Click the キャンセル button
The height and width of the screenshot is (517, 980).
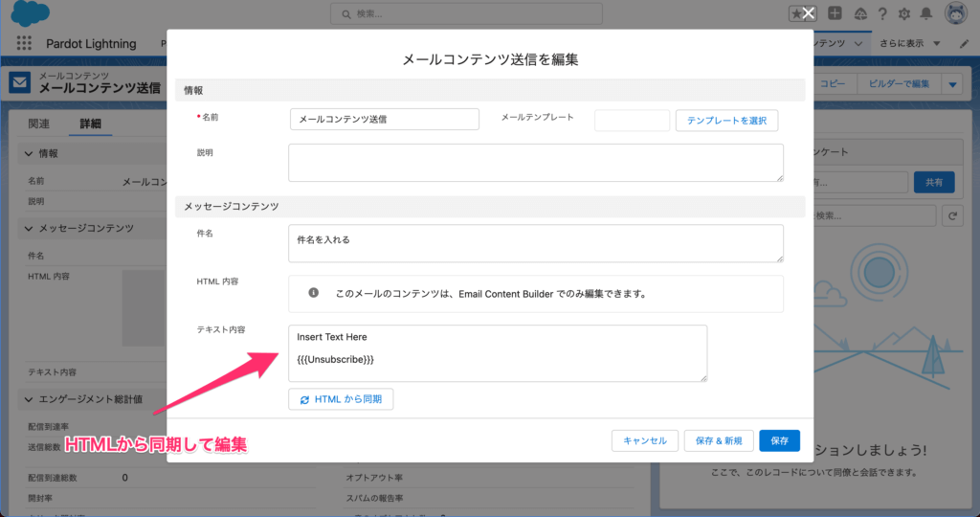645,440
